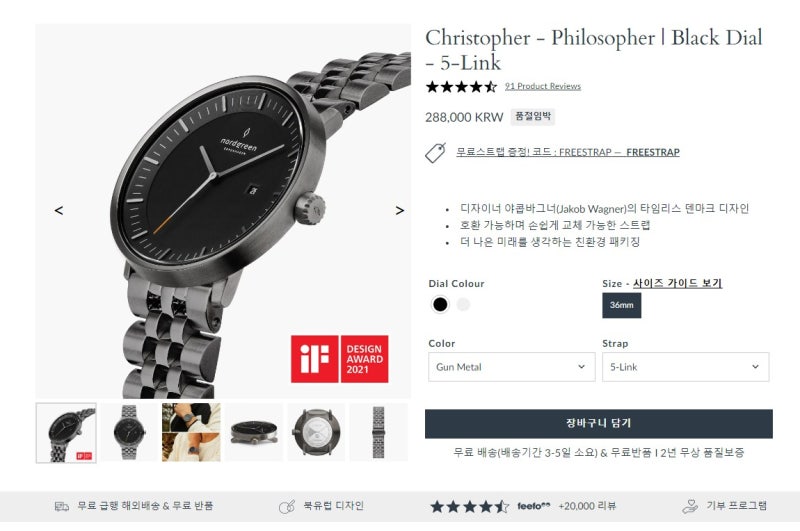The width and height of the screenshot is (800, 531).
Task: Click the feefo logo in the footer bar
Action: 533,506
